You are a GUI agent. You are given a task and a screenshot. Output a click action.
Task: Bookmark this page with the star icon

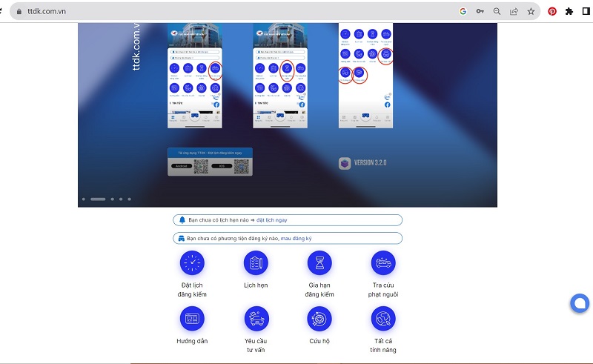[x=531, y=11]
